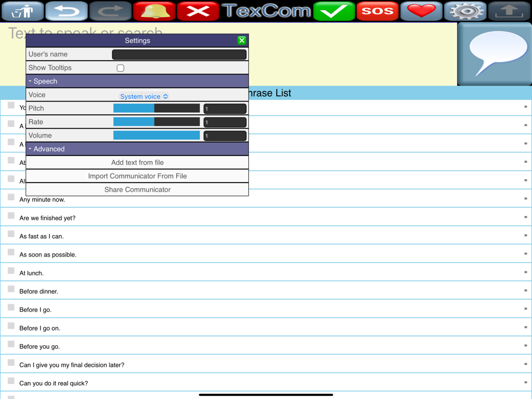This screenshot has width=532, height=399.
Task: Click the Pitch value field
Action: point(225,109)
